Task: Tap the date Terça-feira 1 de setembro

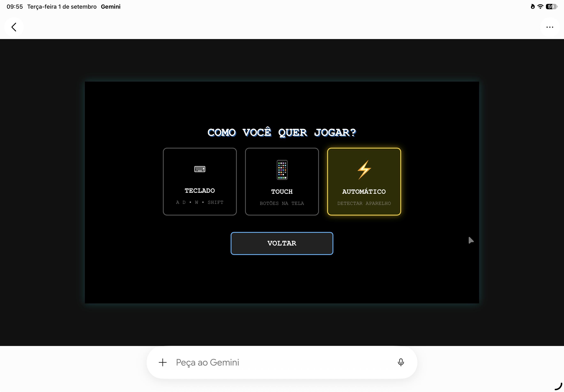Action: coord(62,7)
